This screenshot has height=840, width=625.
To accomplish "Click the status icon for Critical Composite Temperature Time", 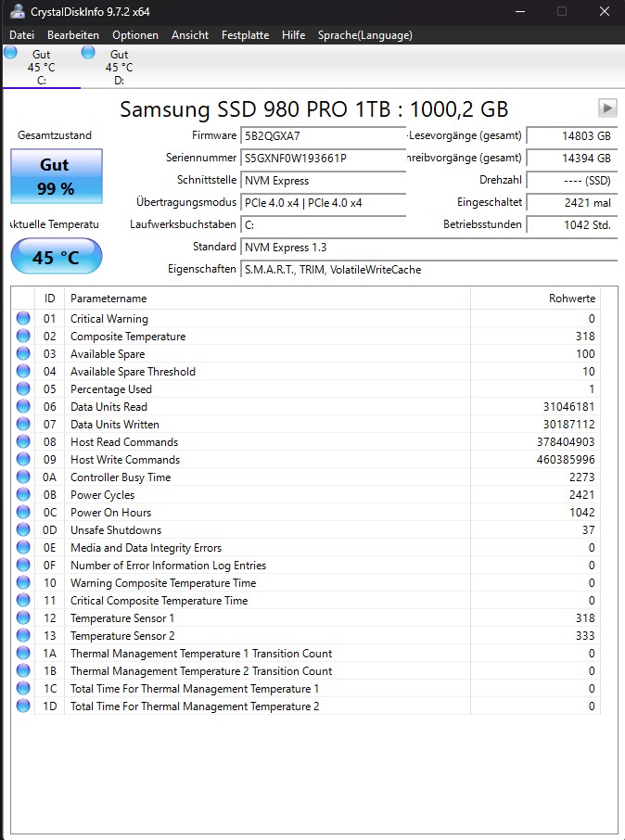I will coord(23,600).
